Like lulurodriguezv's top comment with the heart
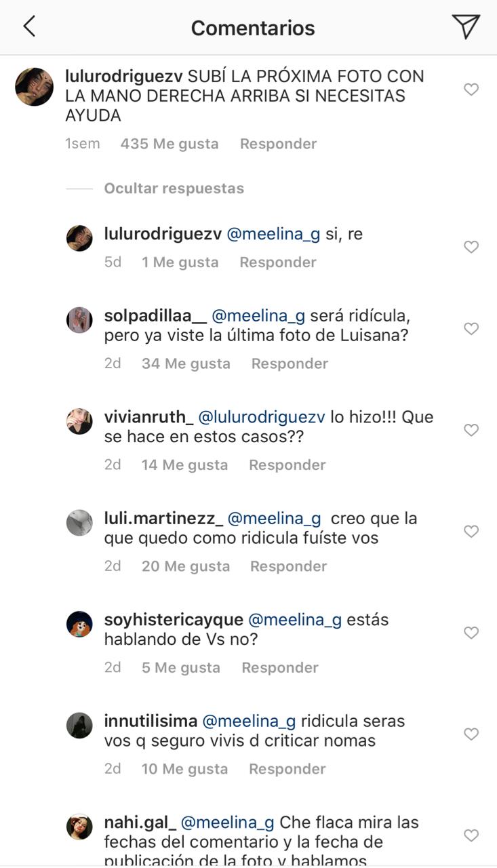The image size is (497, 868). pos(471,90)
